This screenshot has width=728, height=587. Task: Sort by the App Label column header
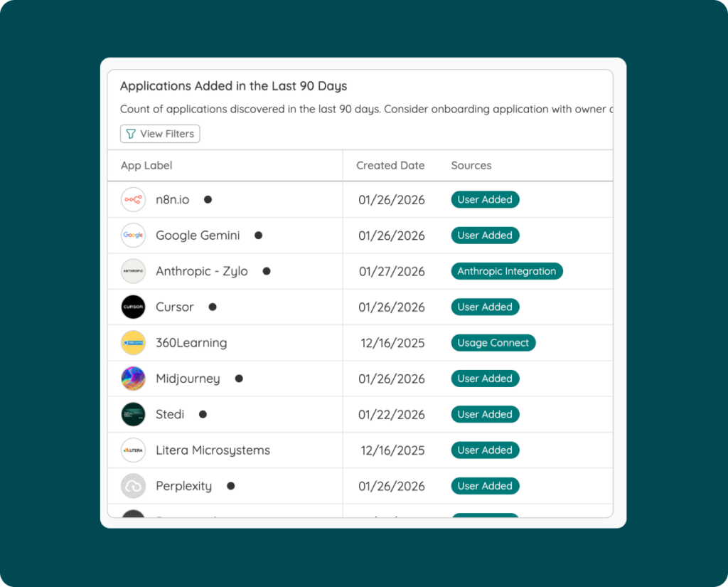pos(146,166)
